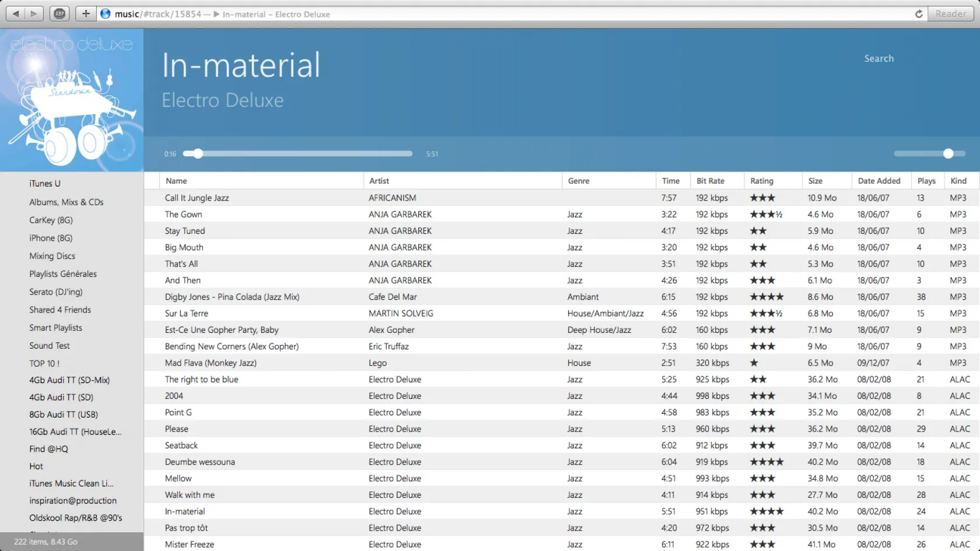The height and width of the screenshot is (551, 980).
Task: Play the track Deumbe wessouna
Action: pyautogui.click(x=199, y=462)
